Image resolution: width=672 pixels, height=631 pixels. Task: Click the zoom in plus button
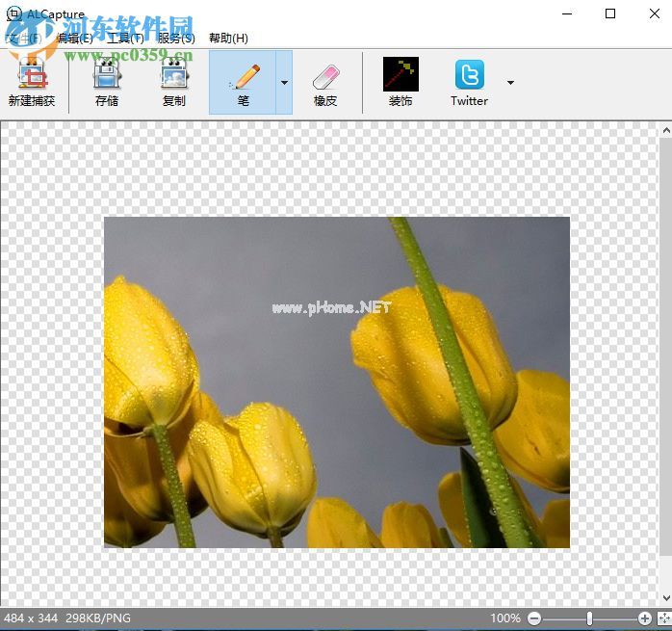click(645, 618)
